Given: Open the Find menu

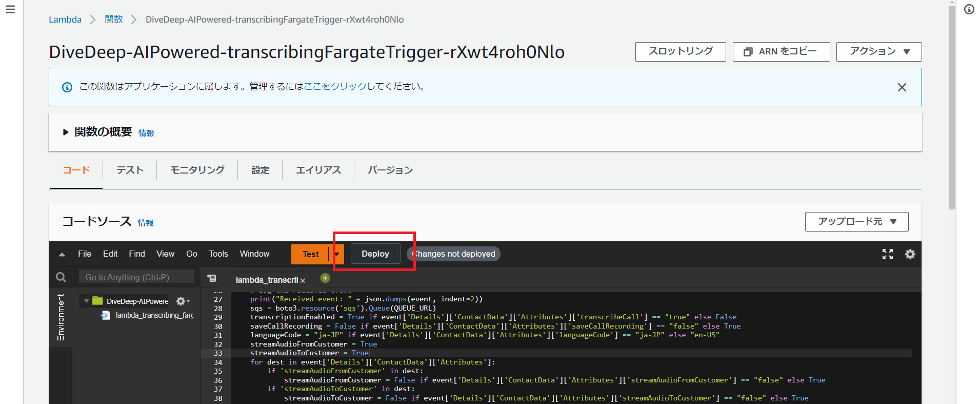Looking at the screenshot, I should (137, 254).
